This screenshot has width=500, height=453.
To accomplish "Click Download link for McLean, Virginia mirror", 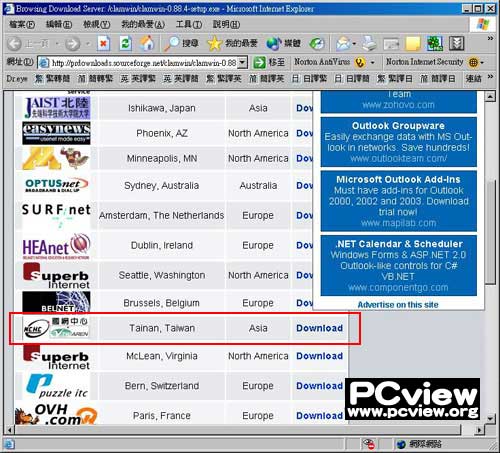I will click(x=319, y=356).
